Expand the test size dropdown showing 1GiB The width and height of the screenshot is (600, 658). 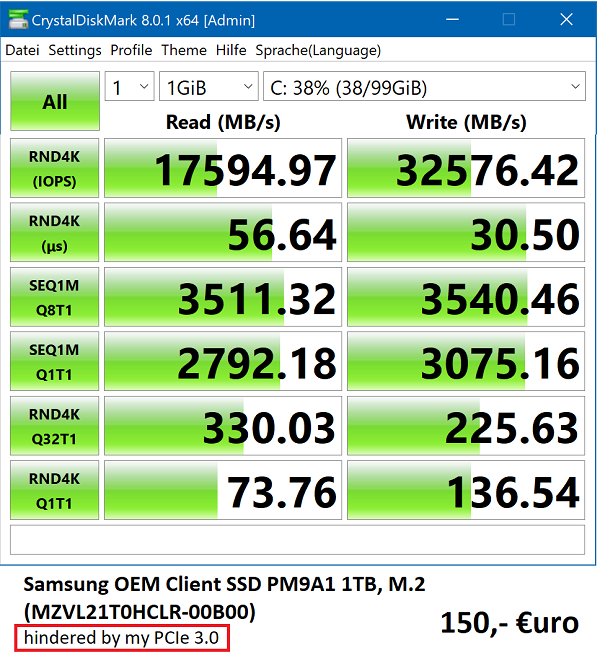coord(209,86)
